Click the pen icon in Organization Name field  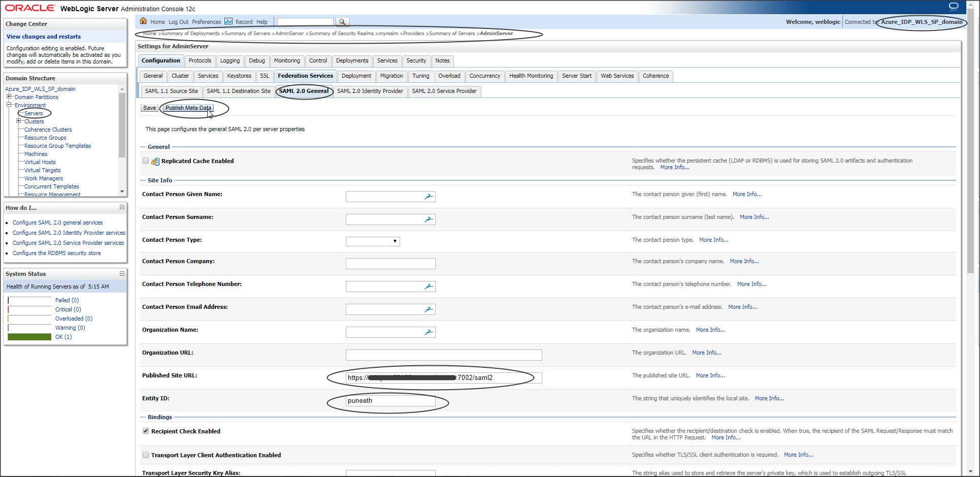tap(429, 332)
